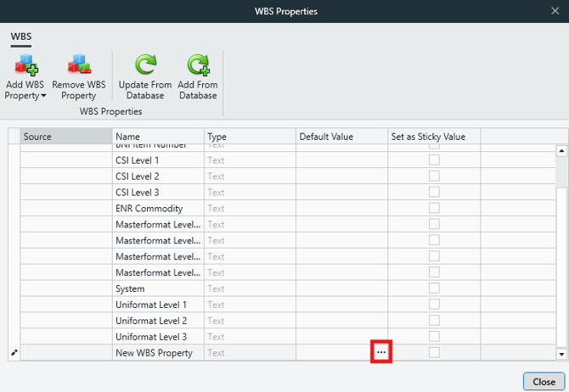569x392 pixels.
Task: Click Default Value cell for System row
Action: (x=341, y=288)
